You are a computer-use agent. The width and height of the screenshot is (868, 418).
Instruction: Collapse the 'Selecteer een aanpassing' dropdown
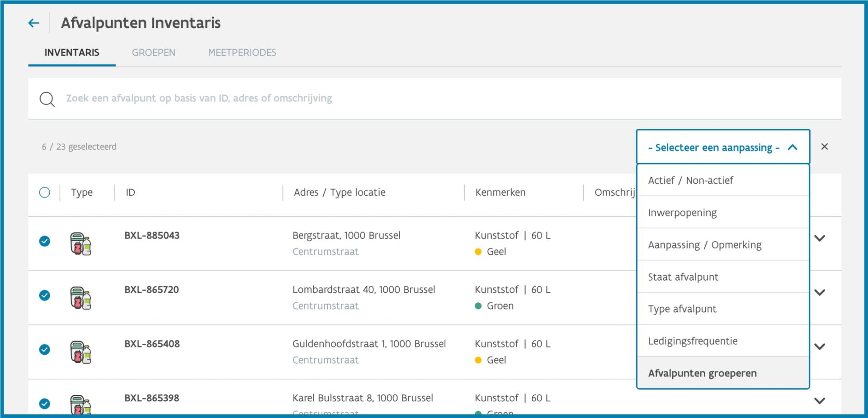click(723, 147)
